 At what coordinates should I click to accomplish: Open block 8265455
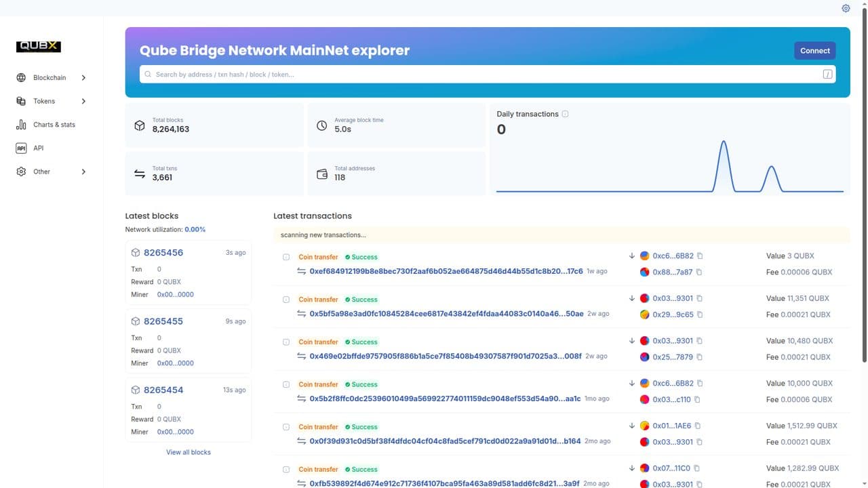163,321
